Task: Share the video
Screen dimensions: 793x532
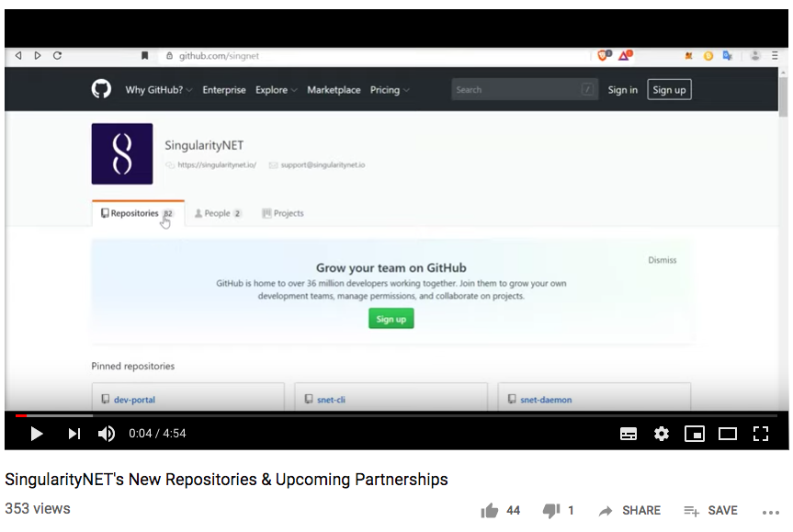Action: pyautogui.click(x=629, y=510)
